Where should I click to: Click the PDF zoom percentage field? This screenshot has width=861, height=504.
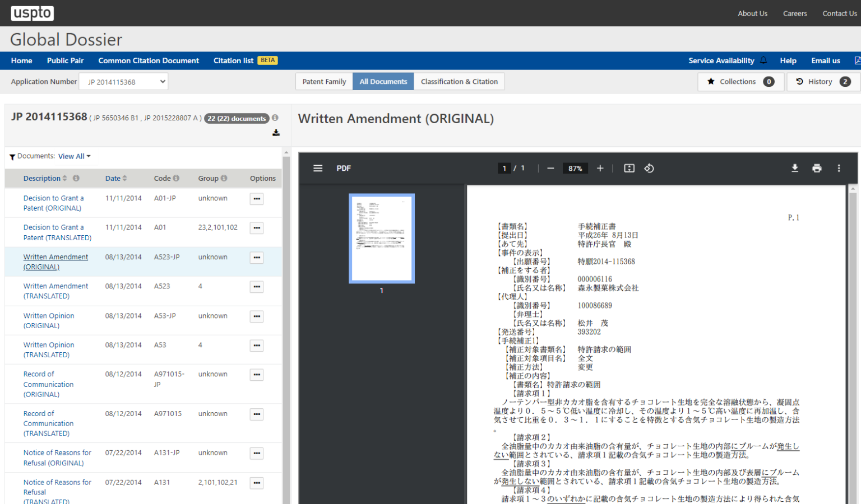pyautogui.click(x=575, y=168)
